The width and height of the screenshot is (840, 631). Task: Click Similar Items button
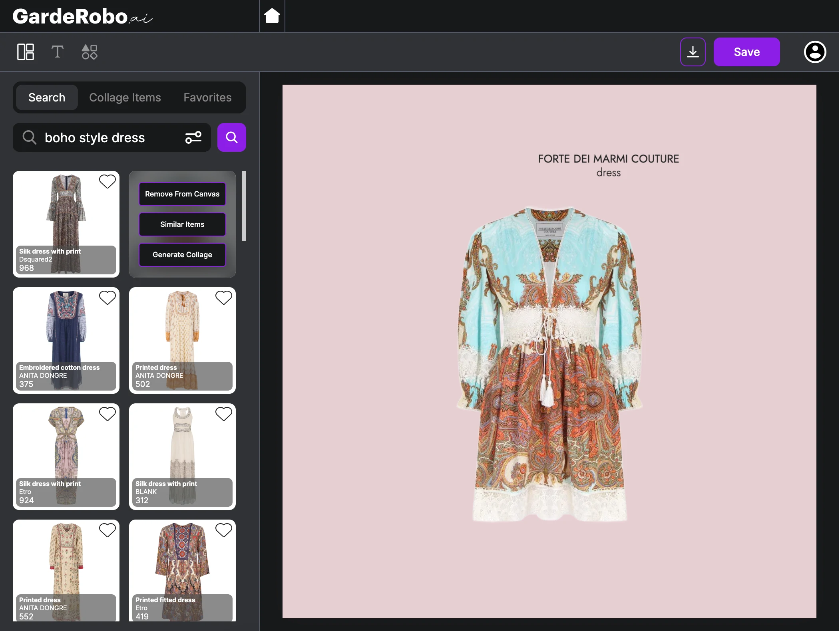pos(182,224)
